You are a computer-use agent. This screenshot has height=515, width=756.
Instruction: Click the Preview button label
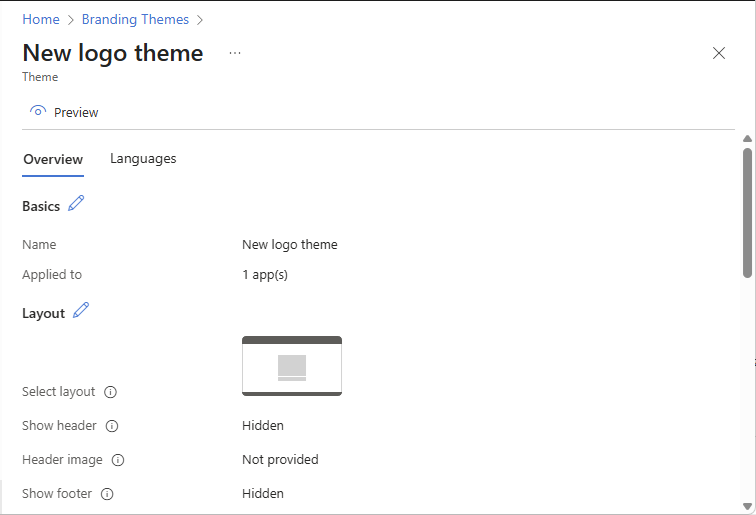[76, 112]
